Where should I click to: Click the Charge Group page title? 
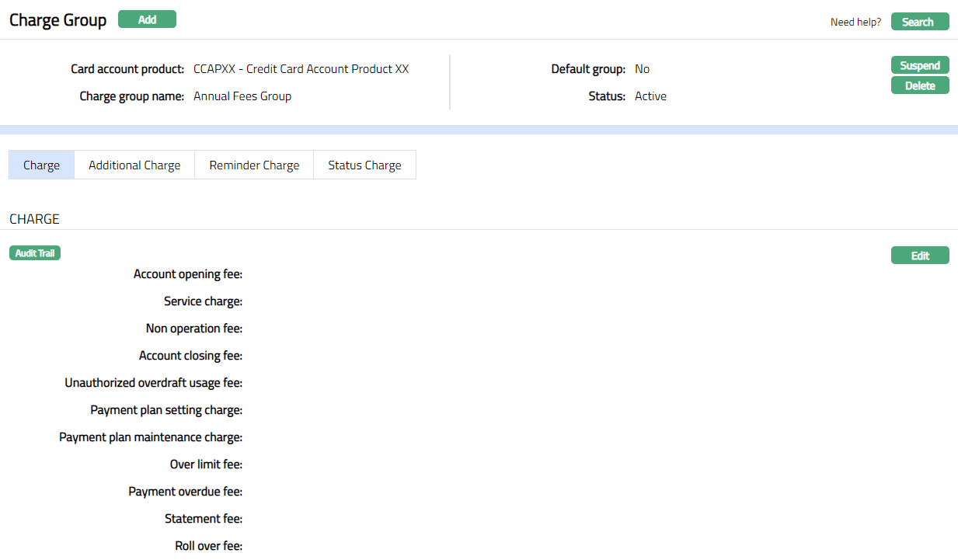(57, 20)
